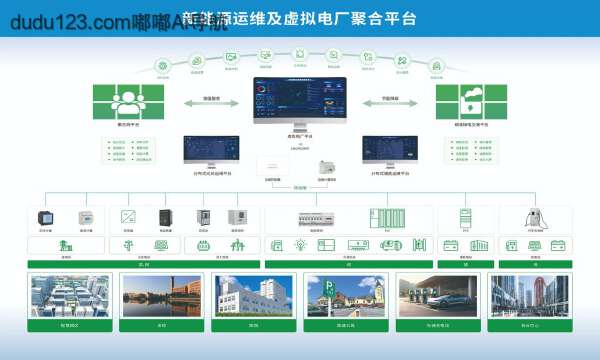The width and height of the screenshot is (600, 360).
Task: Select the parking sign service area photo
Action: tap(346, 296)
